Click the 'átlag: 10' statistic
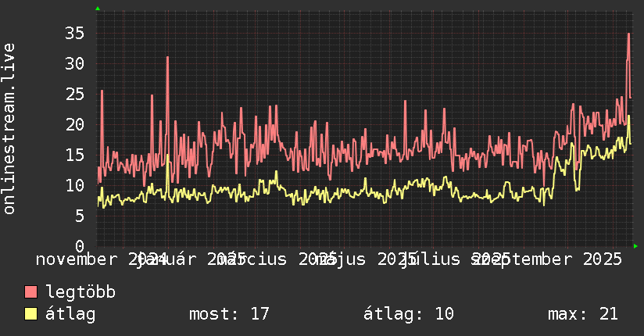Viewport: 644px width, 336px height. [409, 314]
